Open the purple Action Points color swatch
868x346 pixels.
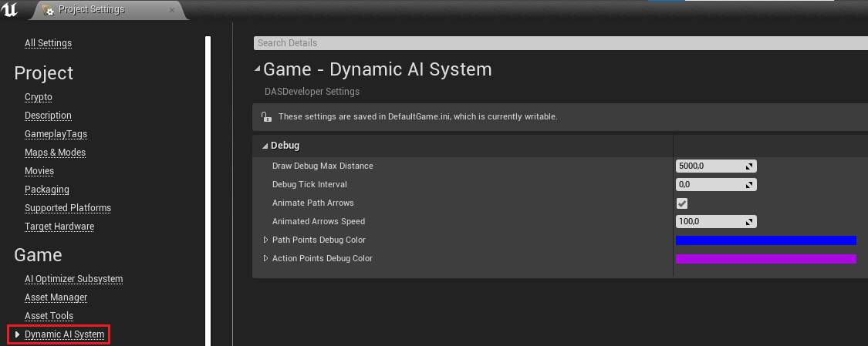pyautogui.click(x=765, y=259)
